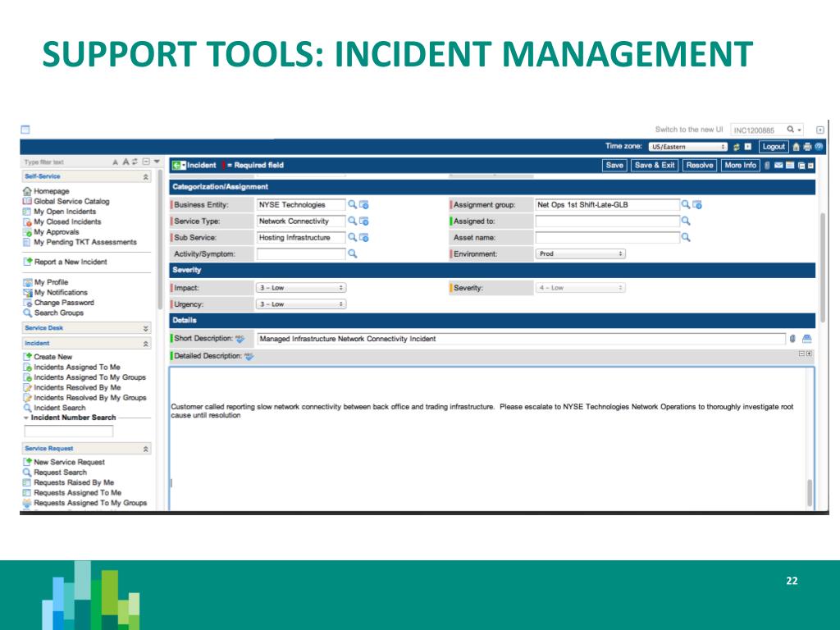Screen dimensions: 840x630
Task: Select Report a New Incident
Action: pyautogui.click(x=71, y=262)
